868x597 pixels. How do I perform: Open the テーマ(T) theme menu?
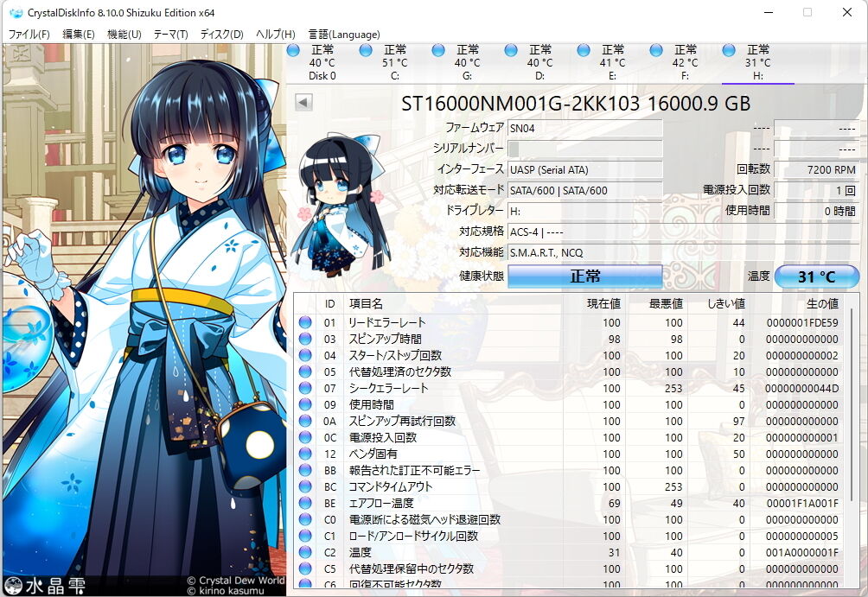pyautogui.click(x=170, y=35)
